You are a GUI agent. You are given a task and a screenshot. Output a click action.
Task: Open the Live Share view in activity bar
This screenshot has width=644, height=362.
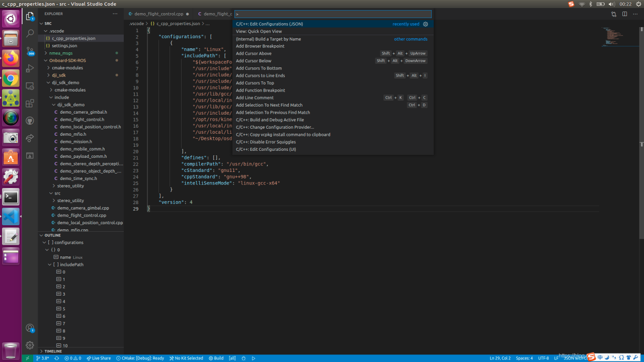point(30,138)
